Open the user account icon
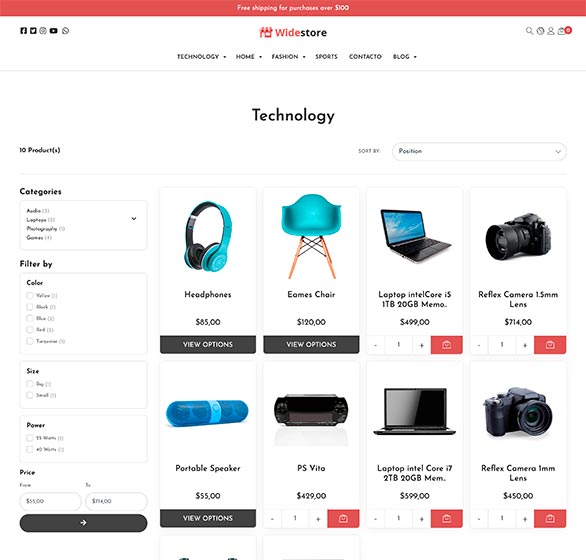 [x=550, y=31]
